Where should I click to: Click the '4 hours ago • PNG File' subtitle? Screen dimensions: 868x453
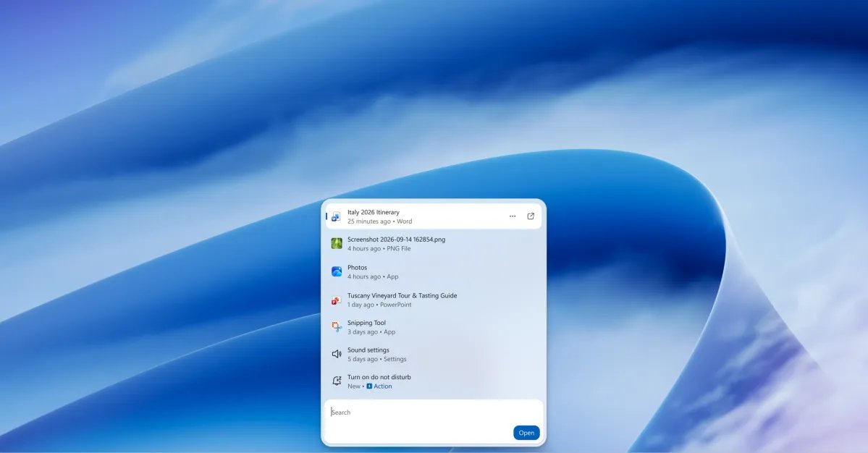click(x=379, y=249)
